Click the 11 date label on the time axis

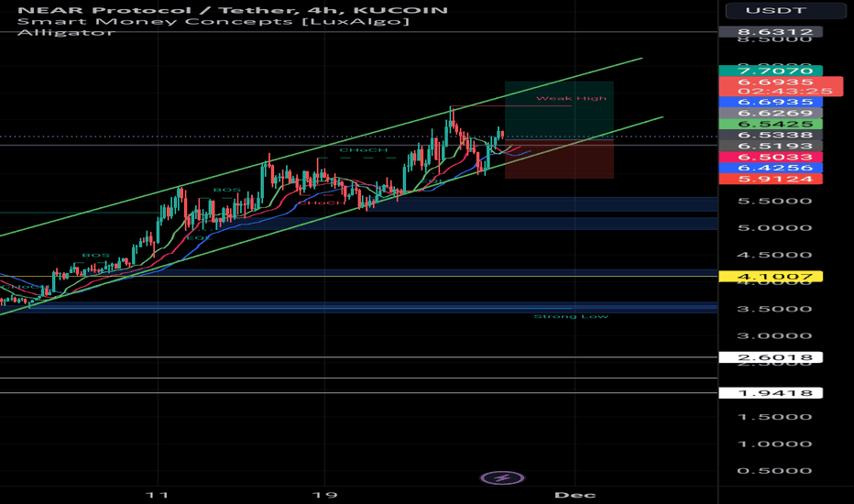click(158, 495)
